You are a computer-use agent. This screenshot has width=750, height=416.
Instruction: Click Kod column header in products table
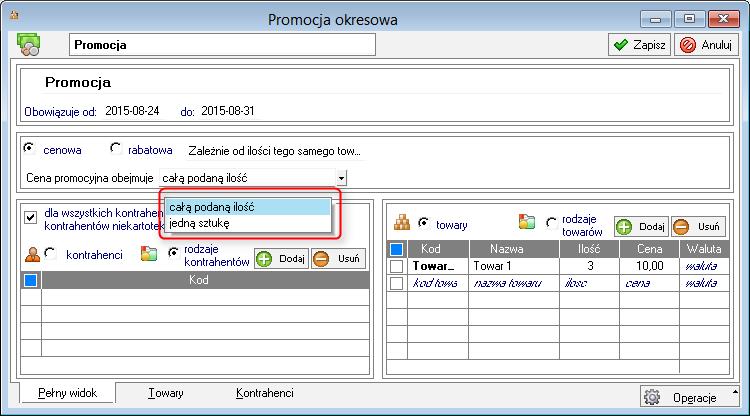(438, 249)
